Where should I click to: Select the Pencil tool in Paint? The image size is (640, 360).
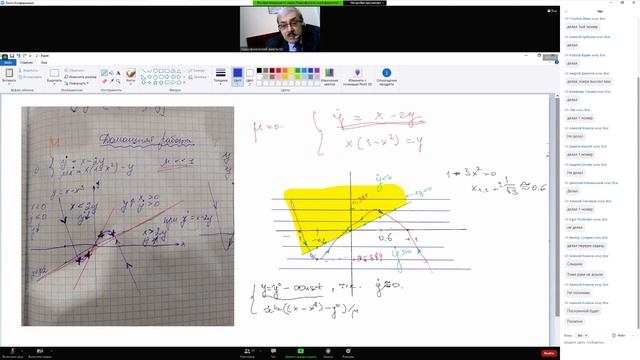[x=104, y=73]
